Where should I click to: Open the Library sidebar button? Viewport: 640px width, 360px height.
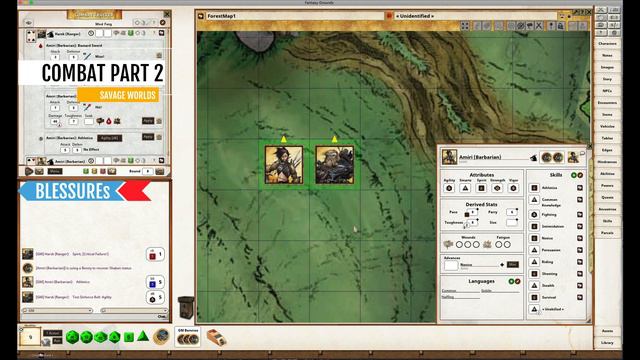tap(607, 343)
